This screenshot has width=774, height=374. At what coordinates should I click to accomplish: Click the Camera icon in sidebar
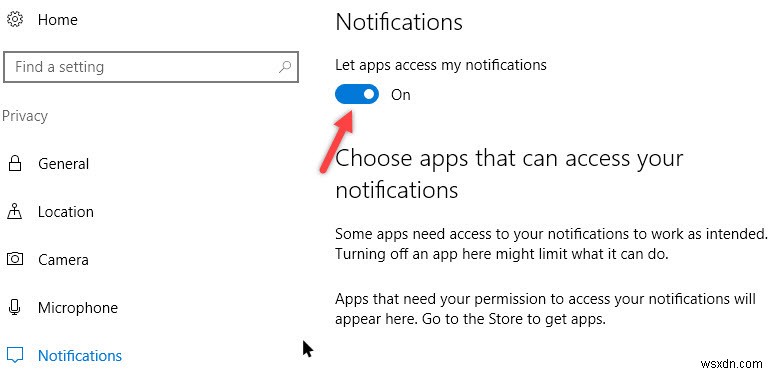click(x=15, y=259)
